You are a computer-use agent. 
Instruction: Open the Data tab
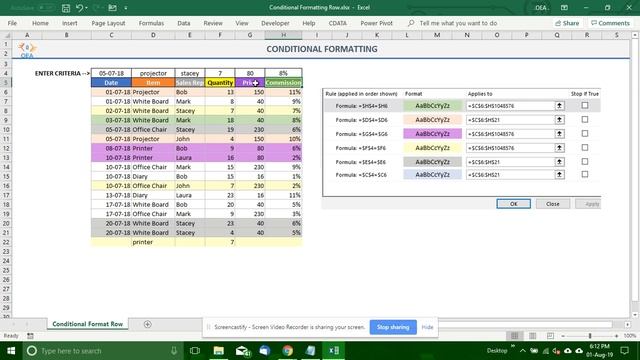click(x=184, y=23)
